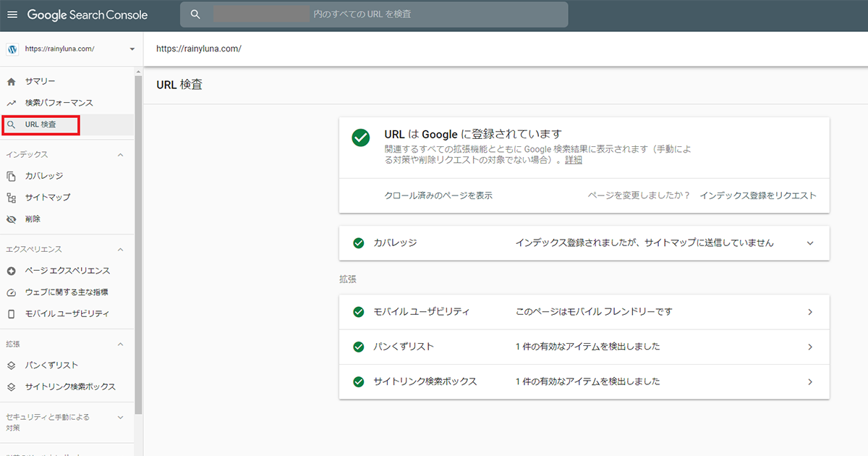
Task: Click the ページ エクスペリエンス plus-circle icon
Action: tap(11, 271)
